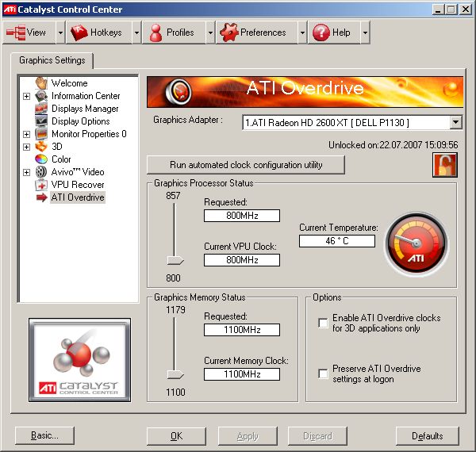
Task: Click the Display Options icon
Action: coord(41,121)
